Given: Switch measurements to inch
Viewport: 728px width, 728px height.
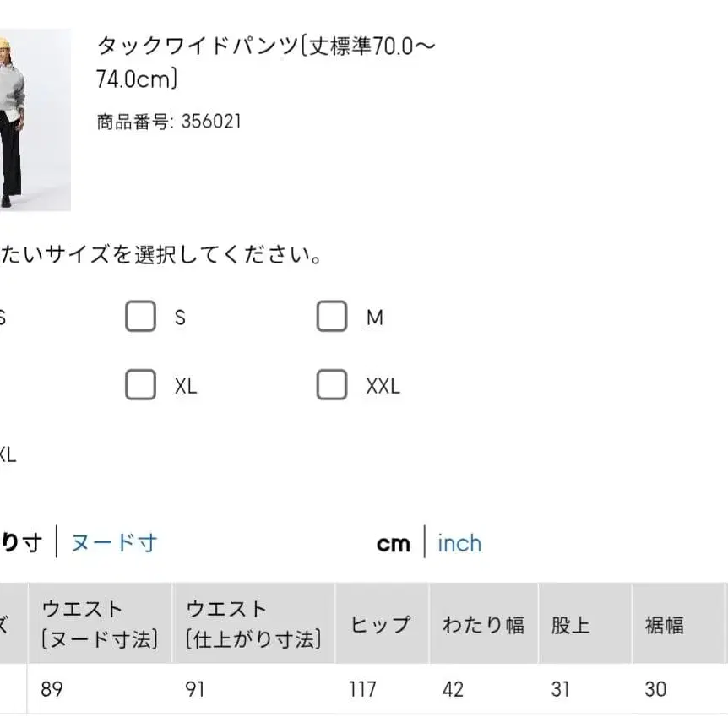Looking at the screenshot, I should click(x=459, y=543).
